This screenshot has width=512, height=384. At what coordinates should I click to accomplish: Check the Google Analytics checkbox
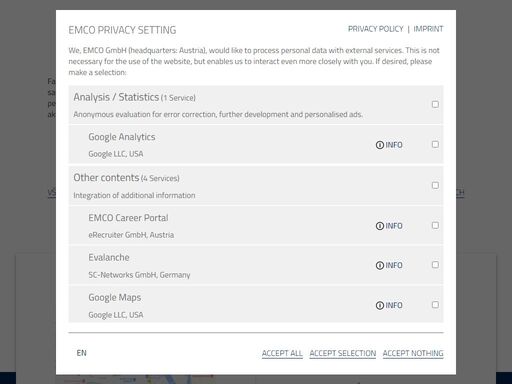click(435, 144)
